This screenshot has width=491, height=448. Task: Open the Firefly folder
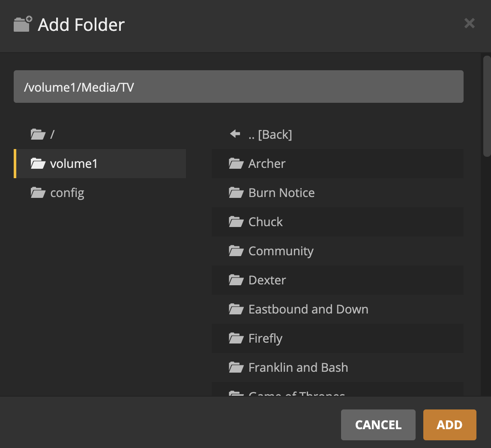pos(338,338)
